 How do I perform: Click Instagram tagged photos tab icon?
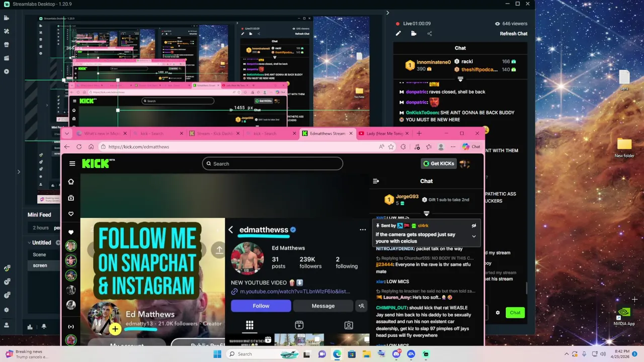coord(349,325)
